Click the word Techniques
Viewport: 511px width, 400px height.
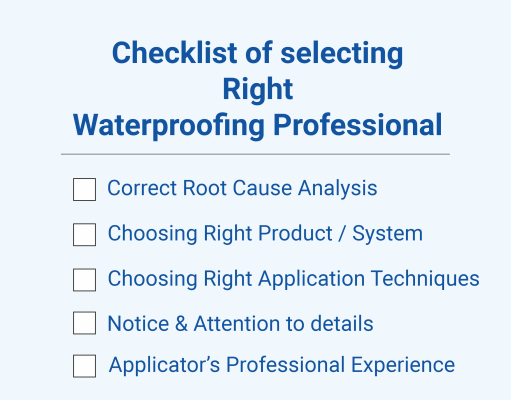click(425, 279)
